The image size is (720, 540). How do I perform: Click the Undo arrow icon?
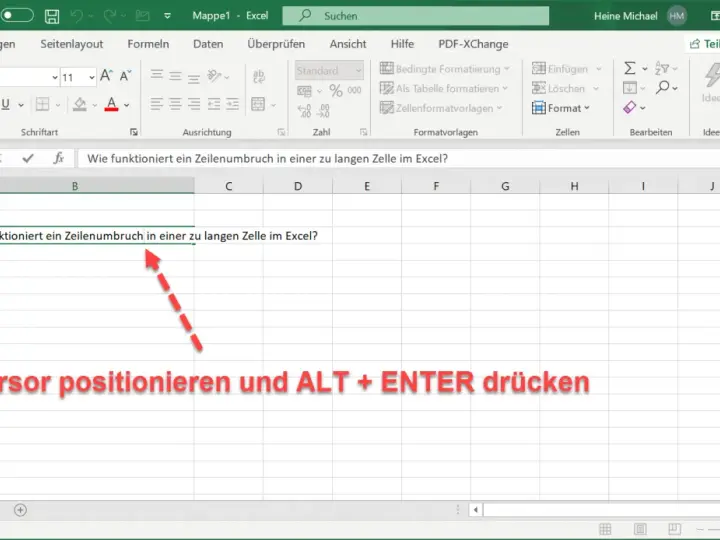click(x=77, y=16)
